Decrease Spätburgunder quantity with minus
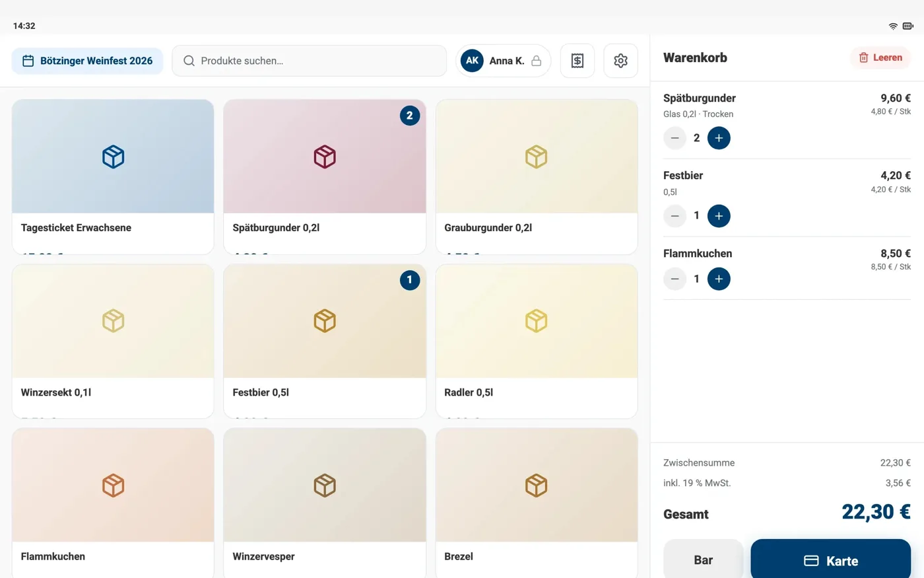 [x=675, y=138]
